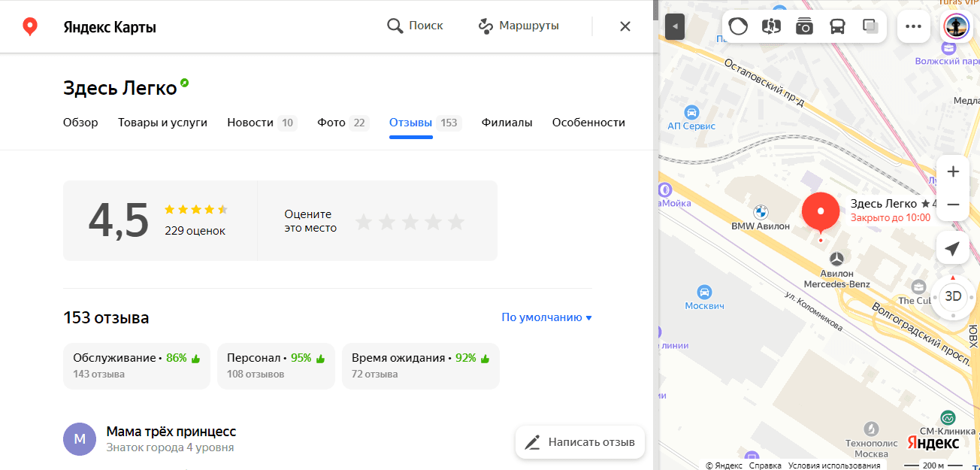Viewport: 980px width, 470px height.
Task: Open the По умолчанию review sorting dropdown
Action: (546, 317)
